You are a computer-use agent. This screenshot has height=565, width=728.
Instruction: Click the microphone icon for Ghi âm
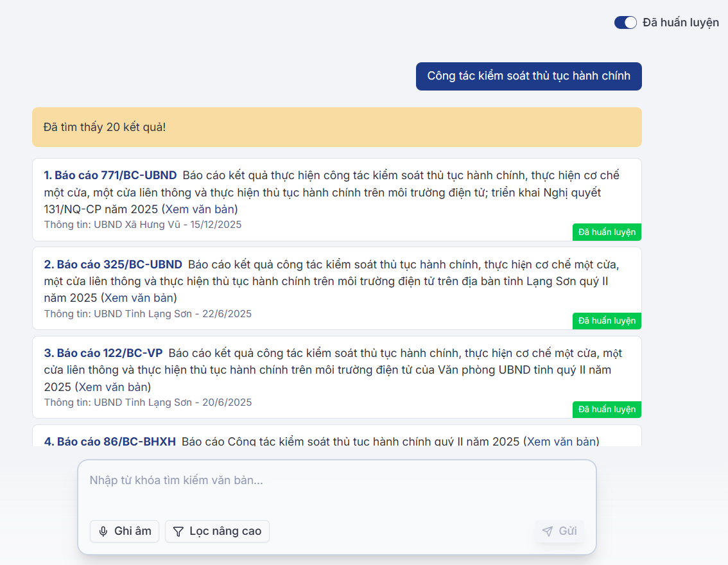pyautogui.click(x=103, y=531)
